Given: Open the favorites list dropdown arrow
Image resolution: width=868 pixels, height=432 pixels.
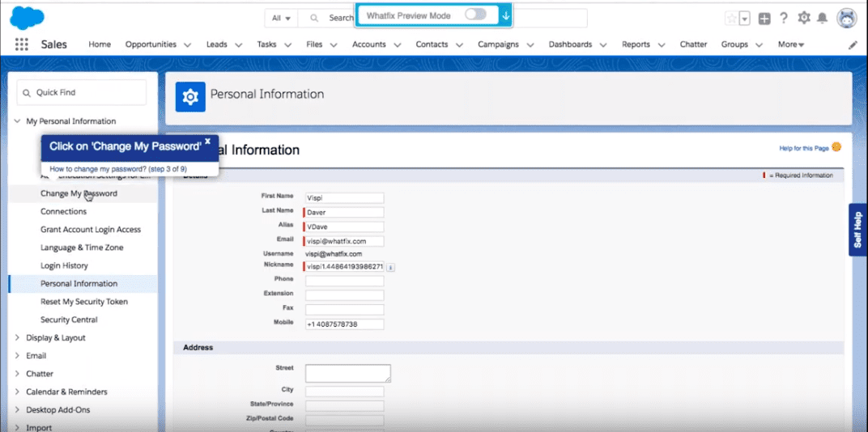Looking at the screenshot, I should 745,19.
